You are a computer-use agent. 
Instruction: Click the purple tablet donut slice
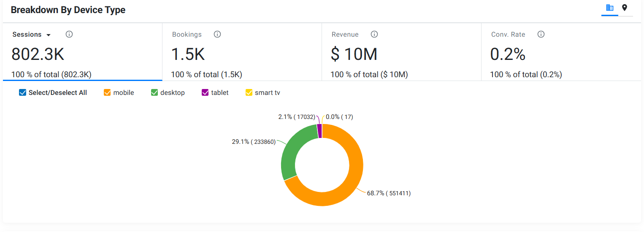click(x=319, y=131)
